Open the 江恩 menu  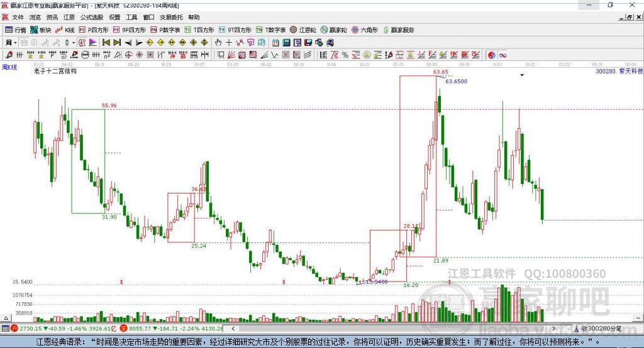(69, 17)
